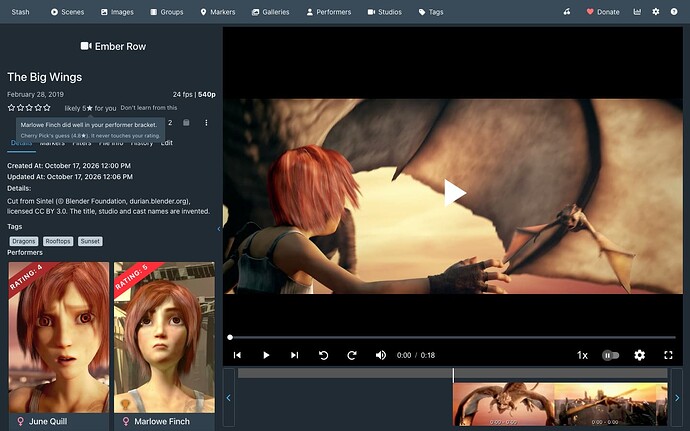Viewport: 690px width, 431px height.
Task: Collapse the details panel with divider chevron
Action: tap(219, 229)
